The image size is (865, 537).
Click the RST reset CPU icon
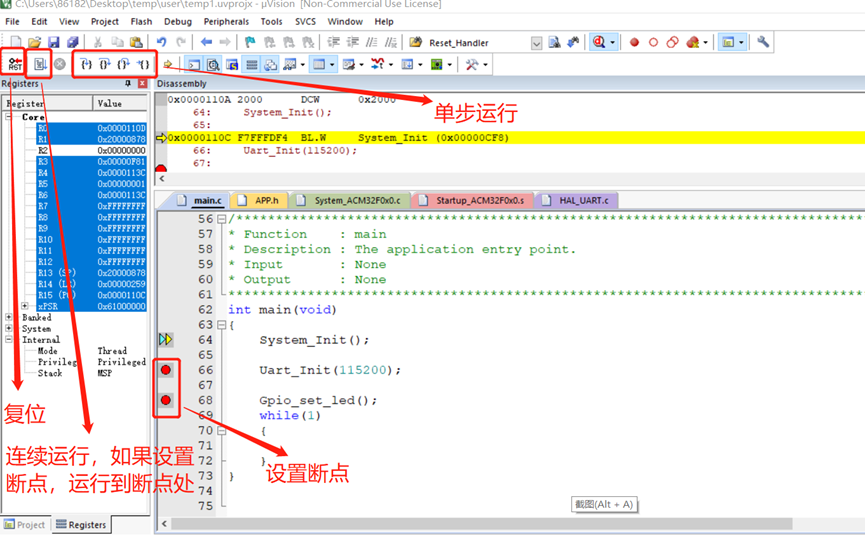tap(14, 64)
